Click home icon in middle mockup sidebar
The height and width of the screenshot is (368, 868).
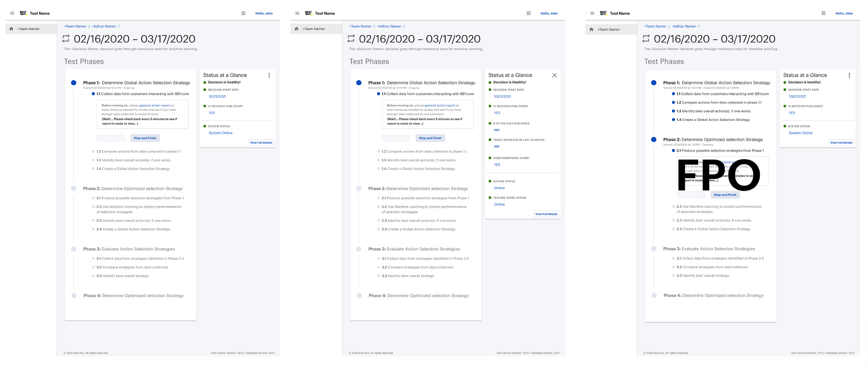pyautogui.click(x=297, y=29)
